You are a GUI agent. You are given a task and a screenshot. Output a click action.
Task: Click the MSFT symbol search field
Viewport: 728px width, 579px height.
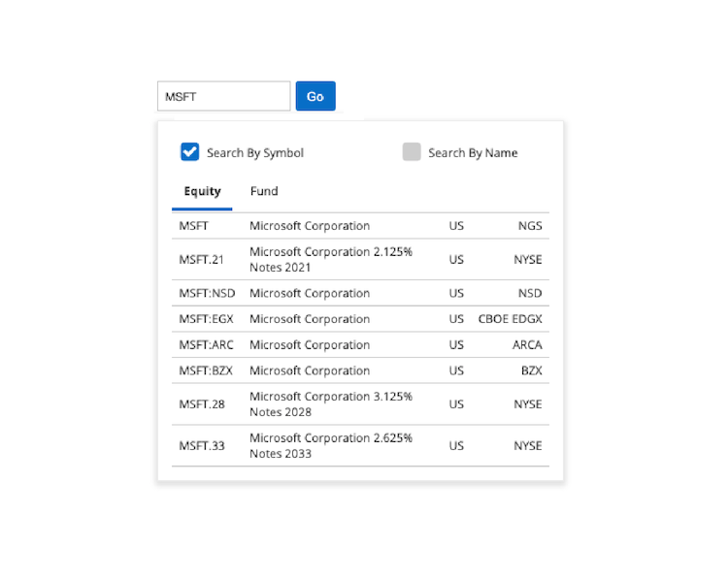click(223, 96)
